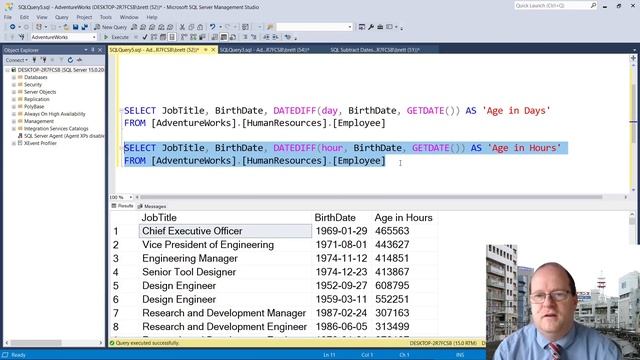Click the Cut scissors icon
Viewport: 640px width, 360px height.
coord(182,27)
